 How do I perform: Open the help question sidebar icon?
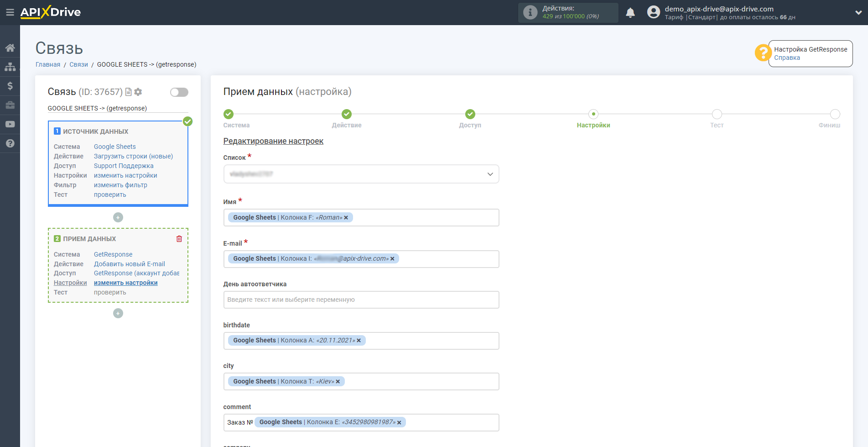tap(10, 143)
